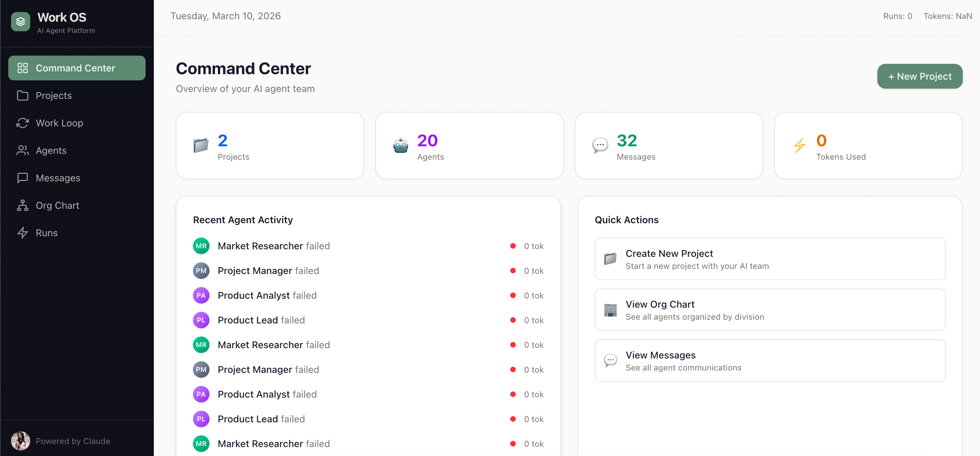Open Create New Project quick action
980x456 pixels.
click(x=769, y=259)
